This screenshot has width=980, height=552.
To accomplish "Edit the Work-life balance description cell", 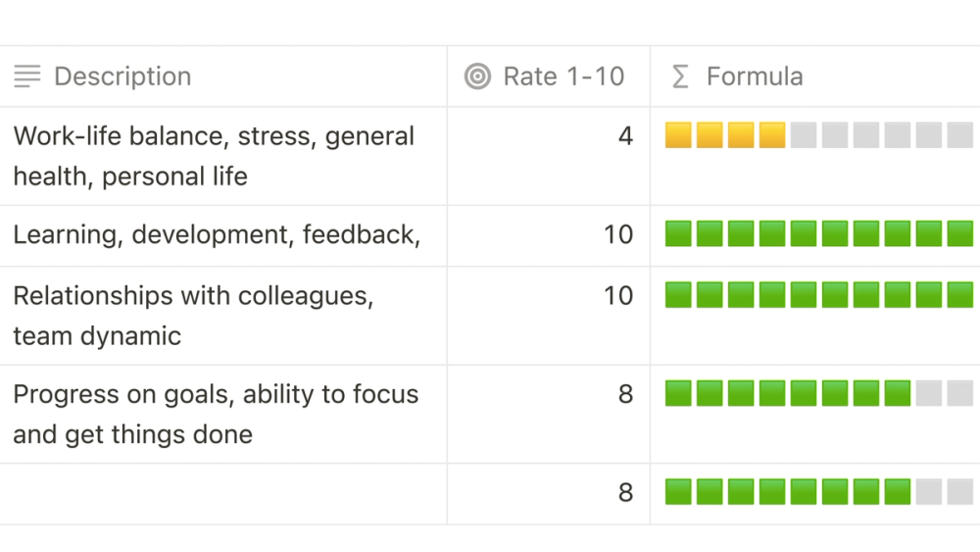I will [223, 156].
